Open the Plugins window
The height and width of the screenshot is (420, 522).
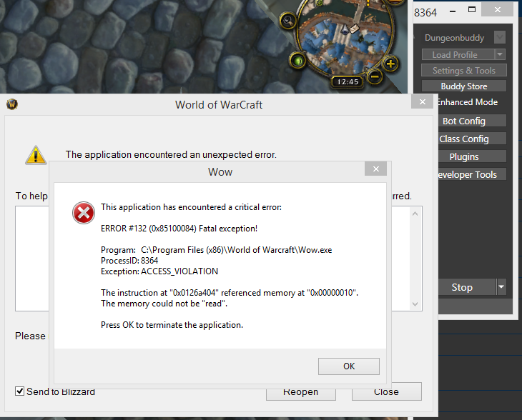[473, 156]
